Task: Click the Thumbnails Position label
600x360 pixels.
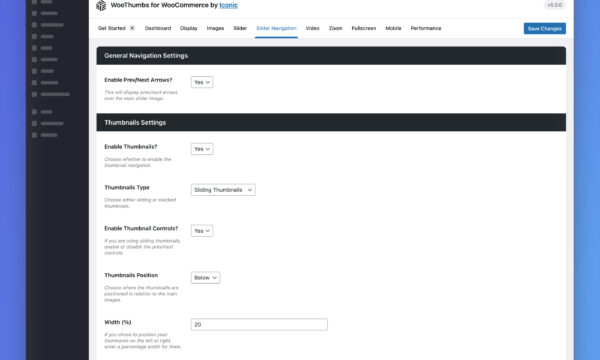Action: tap(131, 275)
